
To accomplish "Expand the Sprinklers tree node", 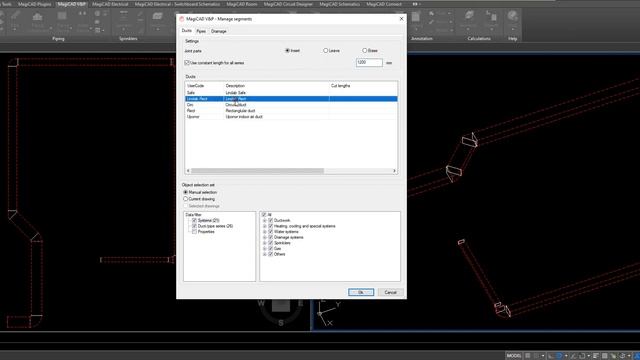I will (264, 243).
